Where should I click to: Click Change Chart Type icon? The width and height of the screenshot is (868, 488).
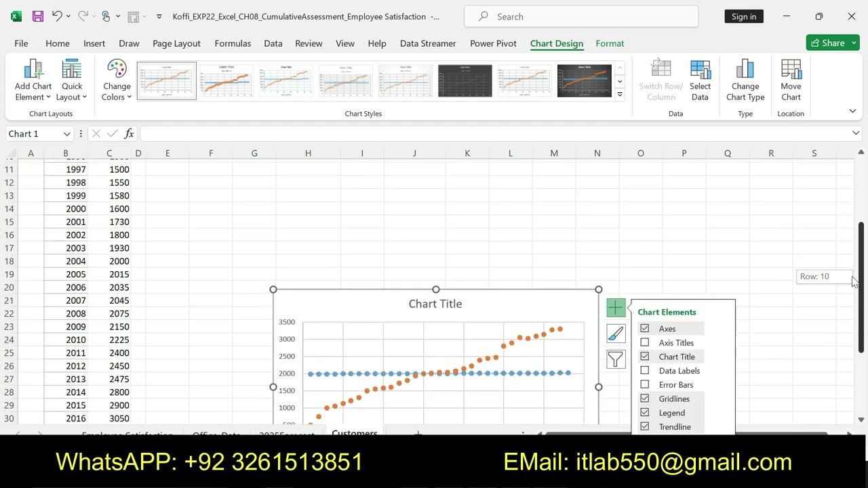pyautogui.click(x=745, y=81)
